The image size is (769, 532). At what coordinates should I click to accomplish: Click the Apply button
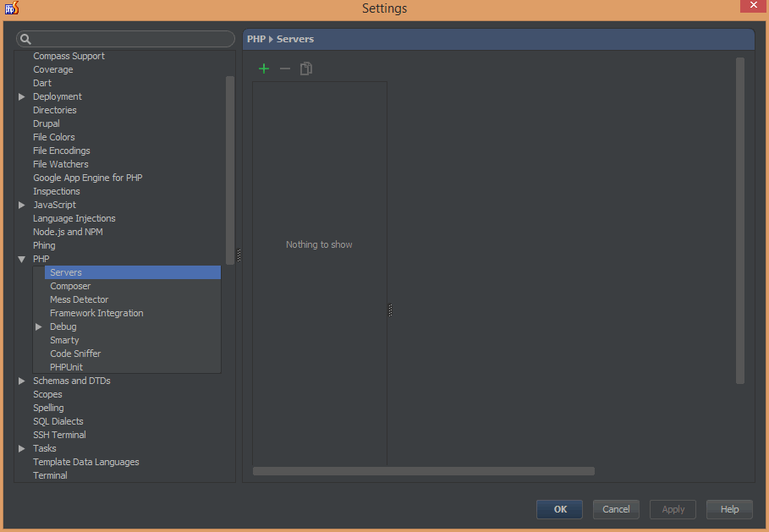(x=673, y=509)
